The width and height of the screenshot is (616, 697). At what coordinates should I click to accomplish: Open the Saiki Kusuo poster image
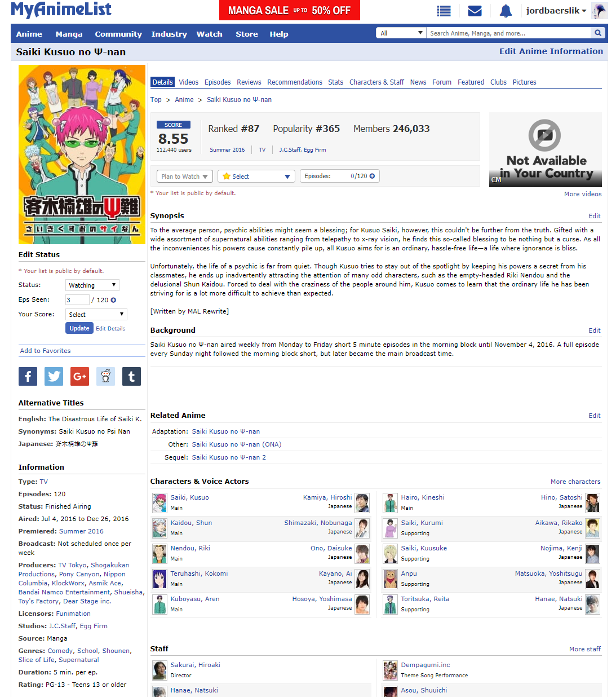click(82, 155)
